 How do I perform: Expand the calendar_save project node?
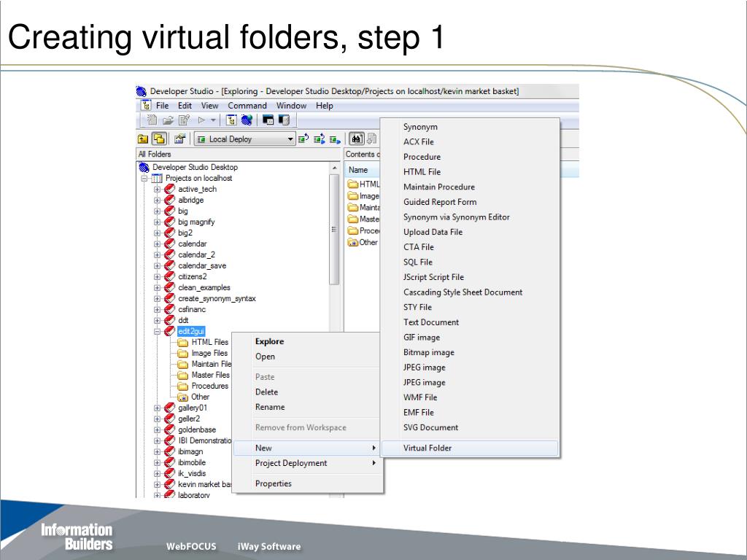click(x=158, y=265)
